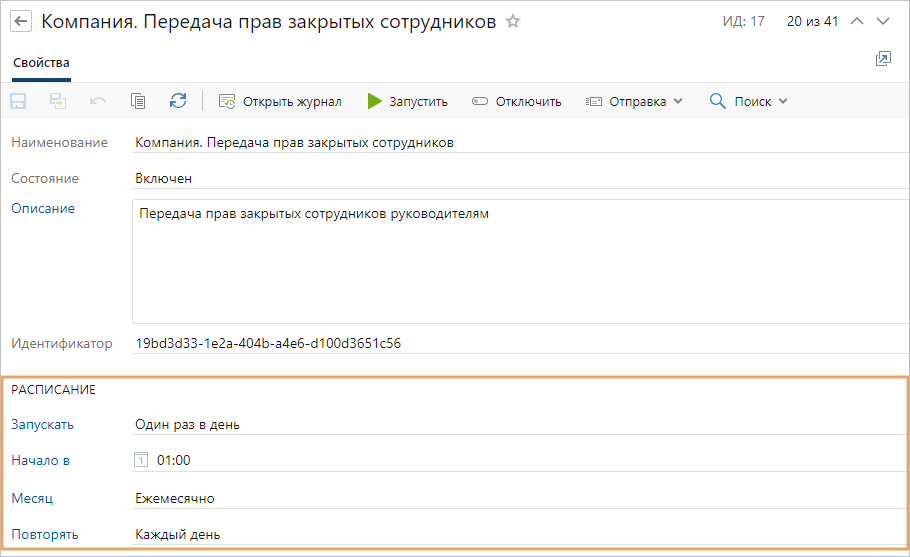Image resolution: width=910 pixels, height=557 pixels.
Task: Switch to the Свойства tab
Action: coord(41,63)
